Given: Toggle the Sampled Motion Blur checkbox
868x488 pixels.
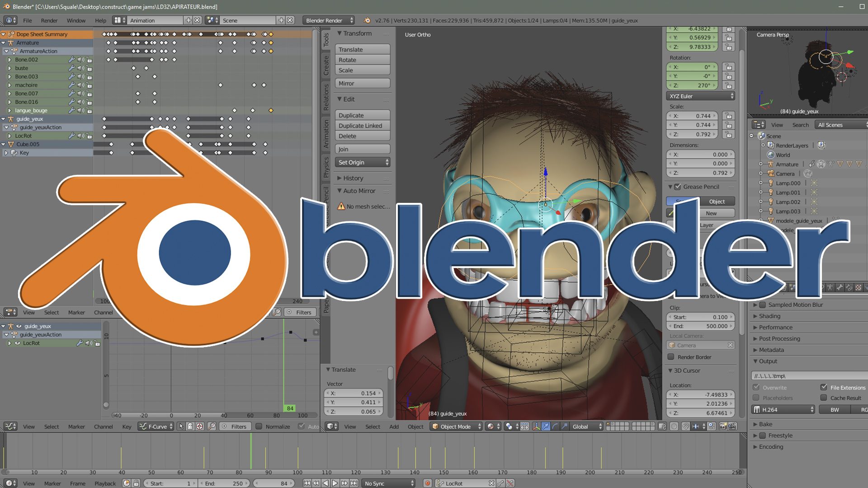Looking at the screenshot, I should coord(762,305).
